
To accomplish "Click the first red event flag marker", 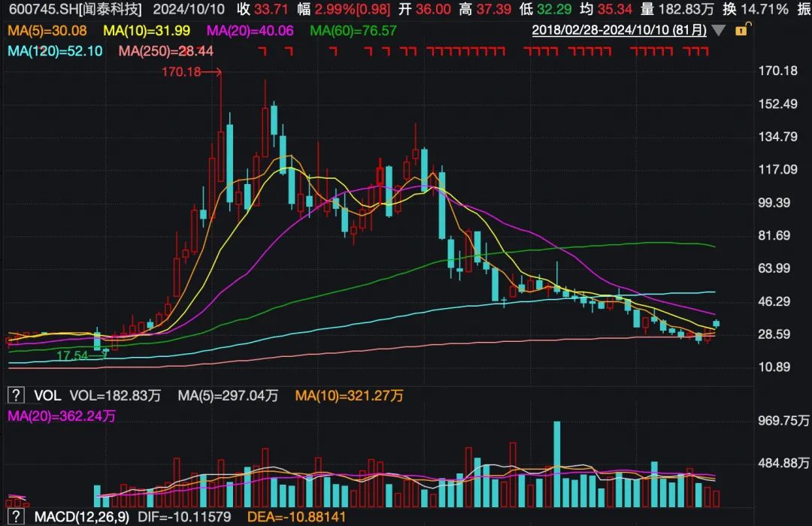I will (x=262, y=51).
